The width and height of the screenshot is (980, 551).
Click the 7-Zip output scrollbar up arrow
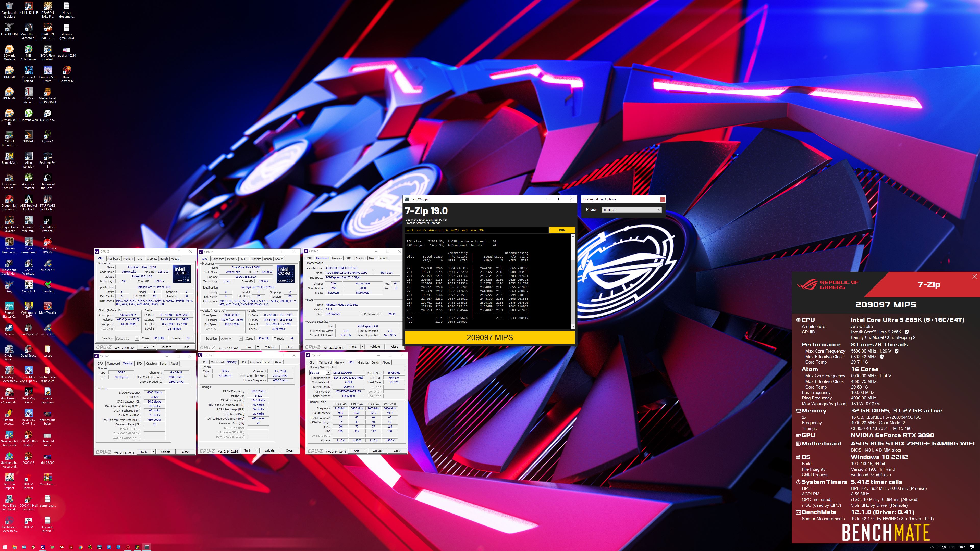(573, 236)
